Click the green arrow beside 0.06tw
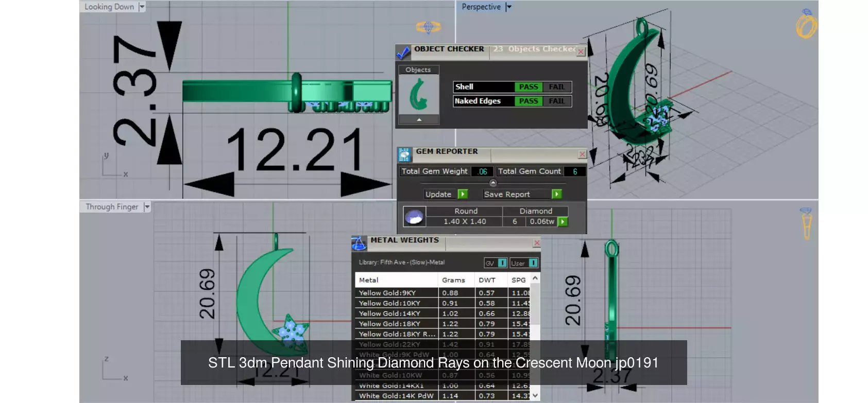 coord(563,222)
